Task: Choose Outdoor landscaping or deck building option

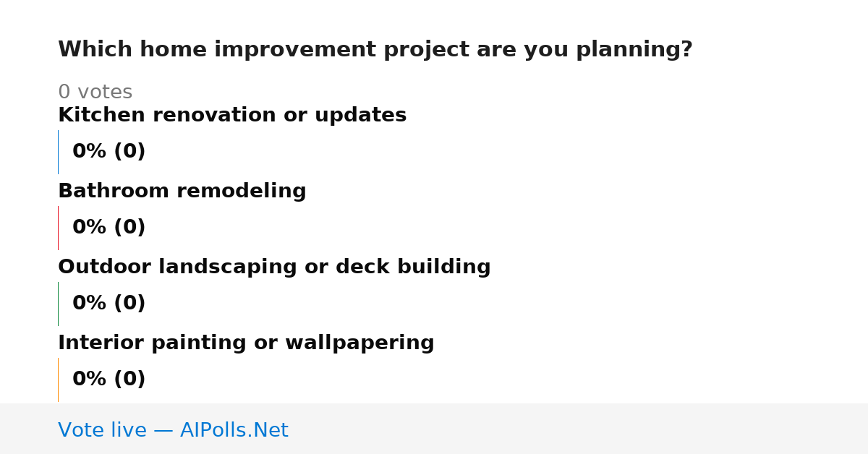Action: point(274,267)
